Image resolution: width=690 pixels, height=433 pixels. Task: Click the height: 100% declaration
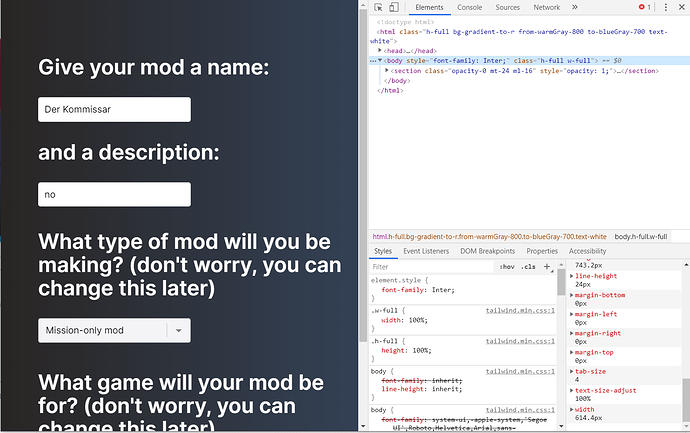(406, 351)
